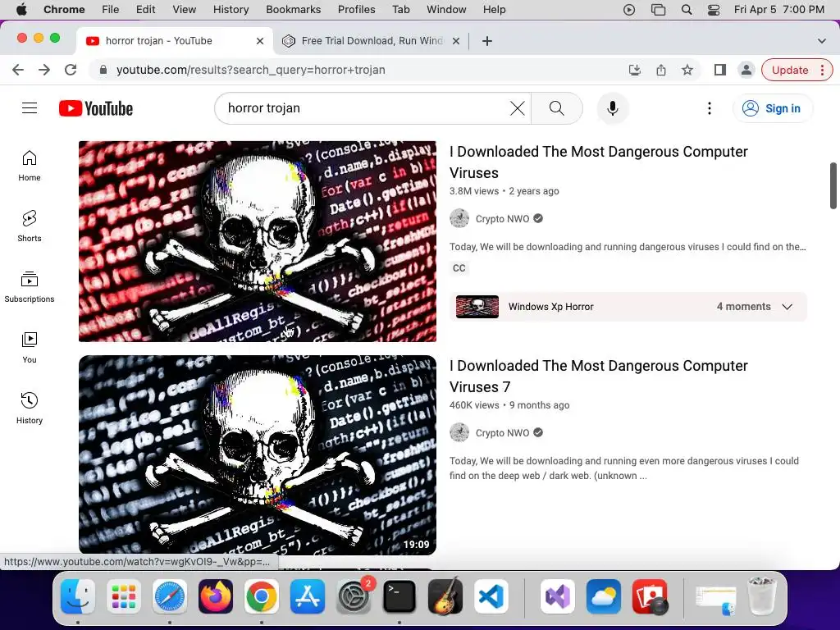
Task: Go back with the browser back arrow
Action: (x=18, y=70)
